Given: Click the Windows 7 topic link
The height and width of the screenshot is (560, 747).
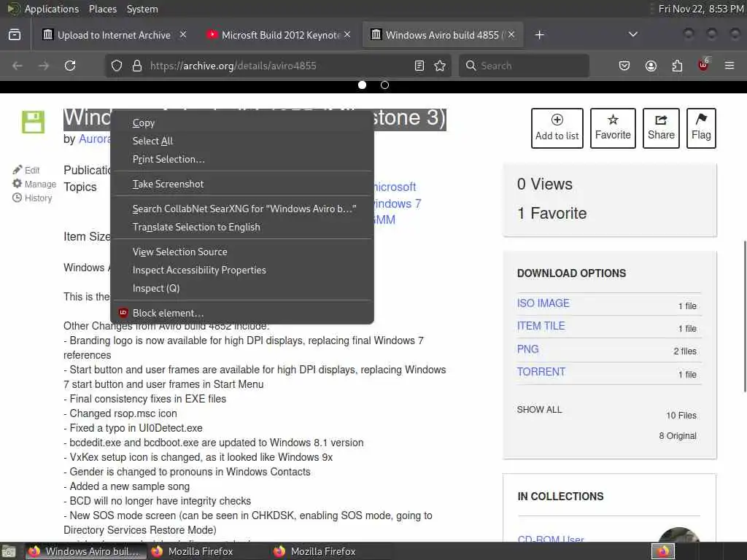Looking at the screenshot, I should pyautogui.click(x=396, y=204).
